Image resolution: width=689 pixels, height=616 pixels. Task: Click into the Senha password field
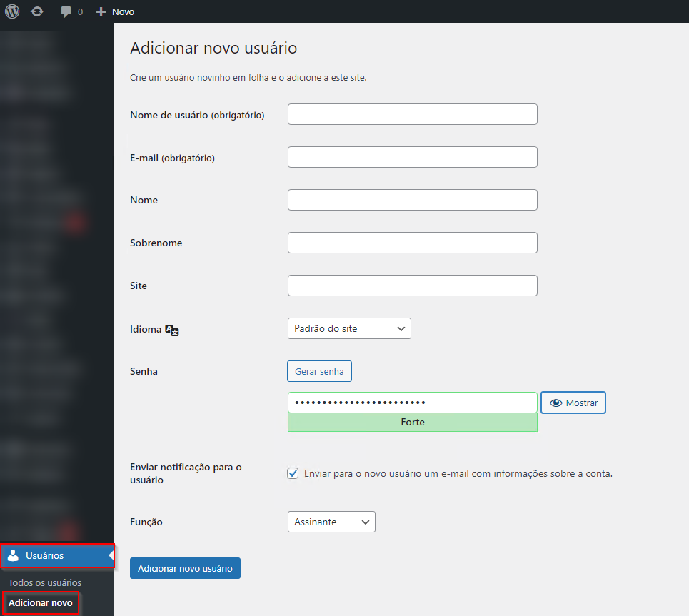[413, 403]
